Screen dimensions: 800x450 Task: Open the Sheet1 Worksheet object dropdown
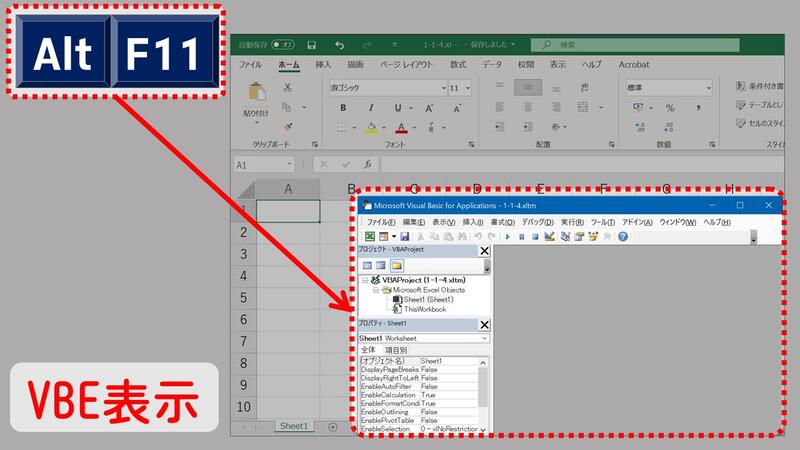coord(484,338)
